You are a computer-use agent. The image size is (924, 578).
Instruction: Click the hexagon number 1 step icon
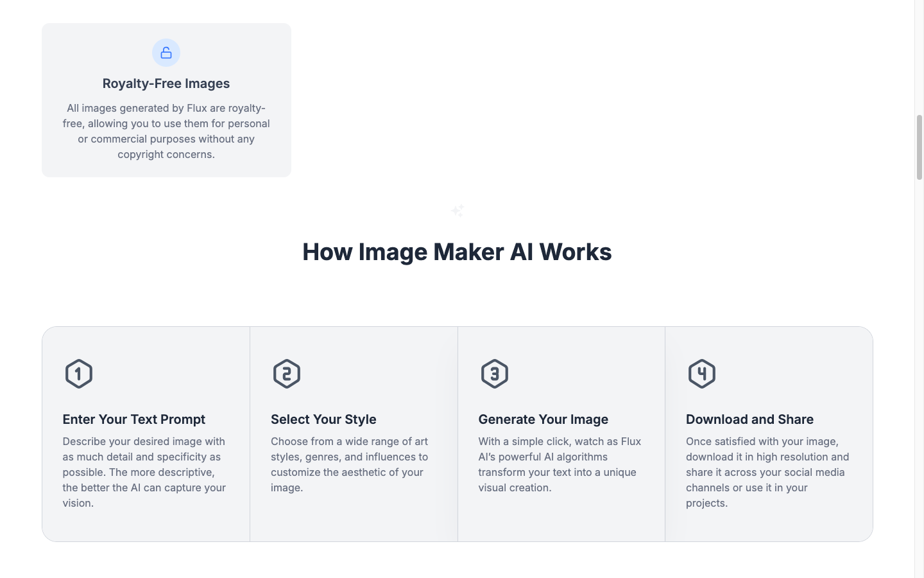coord(79,374)
